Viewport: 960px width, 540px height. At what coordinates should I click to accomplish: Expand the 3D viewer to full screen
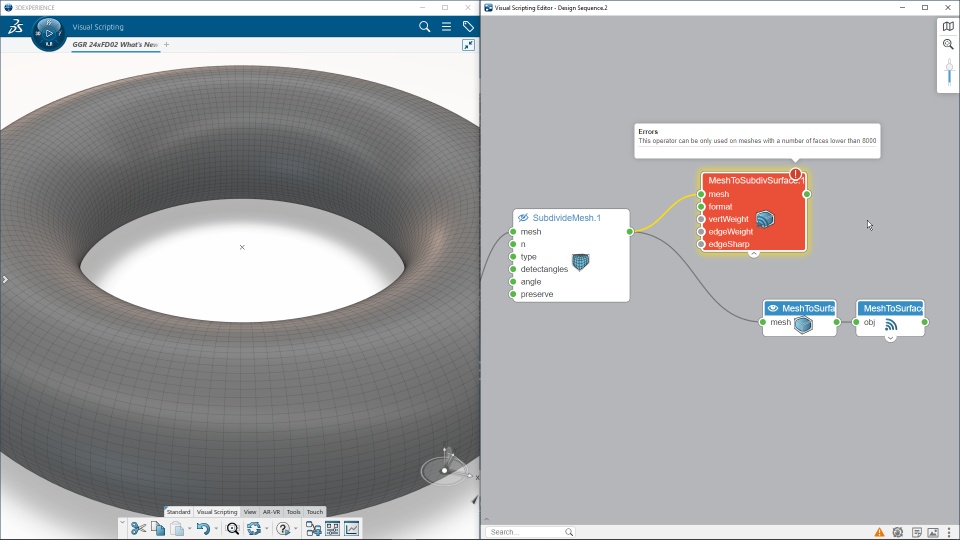(468, 45)
